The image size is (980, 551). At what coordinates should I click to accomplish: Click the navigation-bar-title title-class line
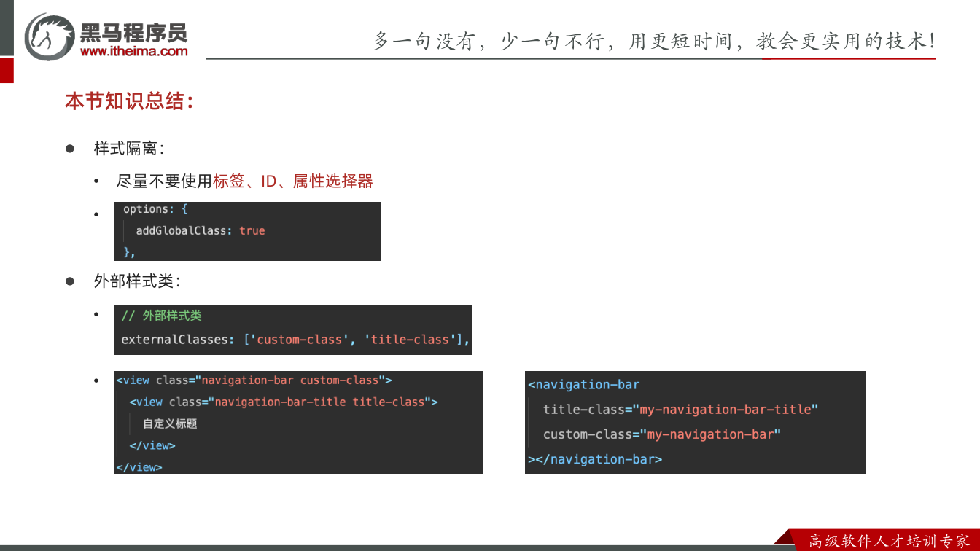(x=284, y=402)
